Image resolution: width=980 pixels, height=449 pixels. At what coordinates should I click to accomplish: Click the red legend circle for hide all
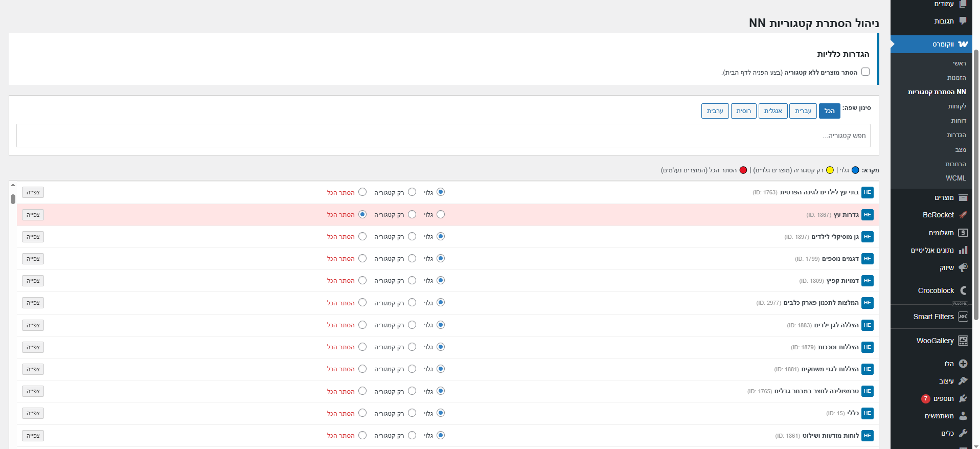[743, 170]
